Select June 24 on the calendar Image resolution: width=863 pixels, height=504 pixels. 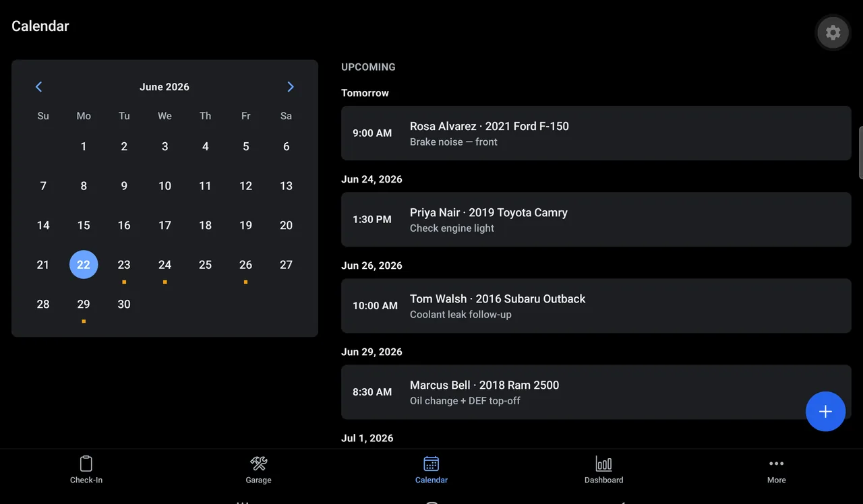tap(165, 265)
